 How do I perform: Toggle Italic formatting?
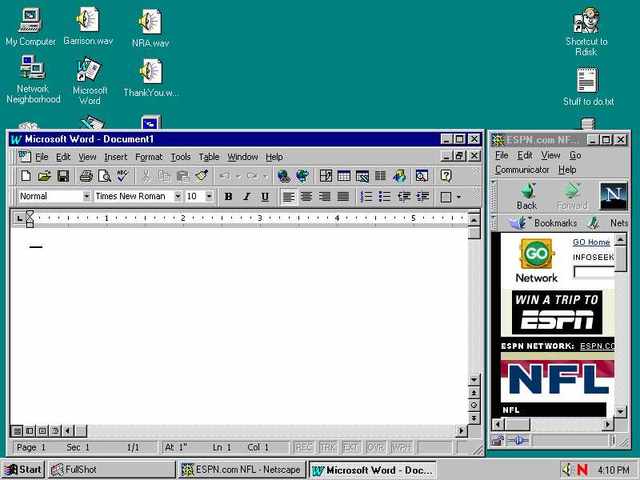247,197
